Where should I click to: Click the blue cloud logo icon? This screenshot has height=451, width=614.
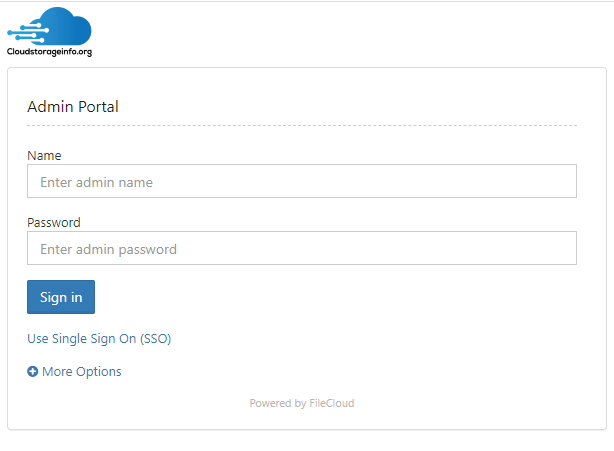point(49,26)
